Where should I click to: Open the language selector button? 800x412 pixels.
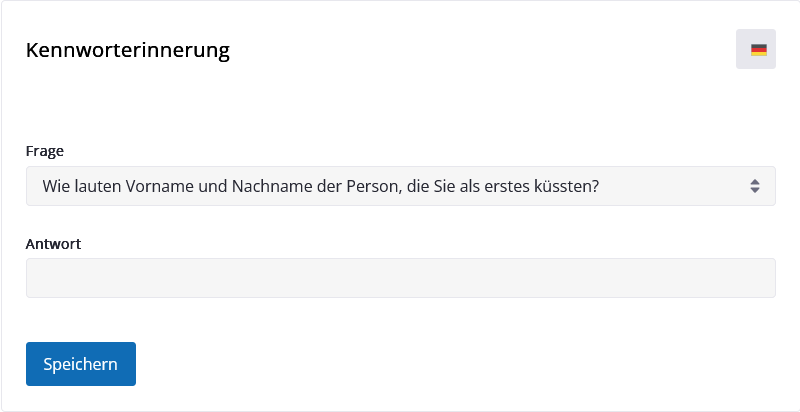[x=756, y=49]
